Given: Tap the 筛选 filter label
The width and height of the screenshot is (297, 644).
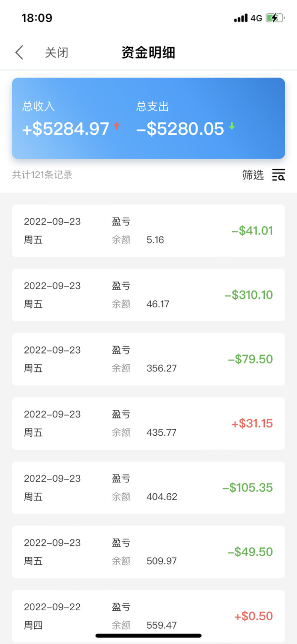Looking at the screenshot, I should 253,175.
